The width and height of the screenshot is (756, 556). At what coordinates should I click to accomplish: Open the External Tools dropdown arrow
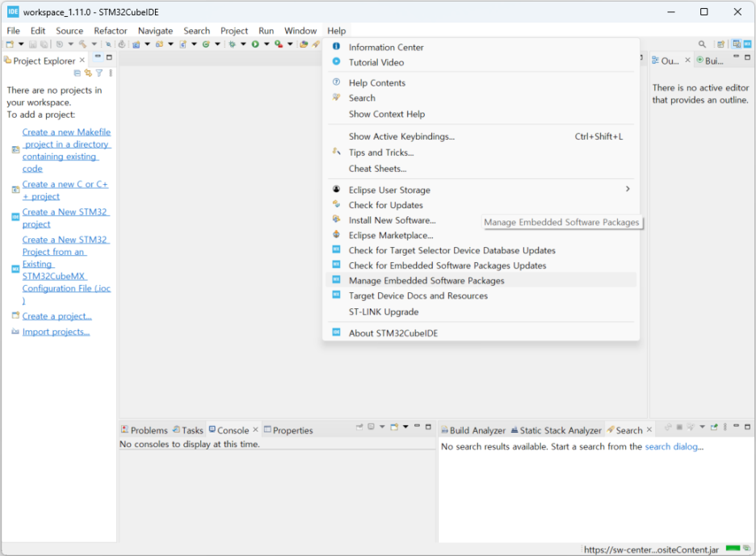290,44
